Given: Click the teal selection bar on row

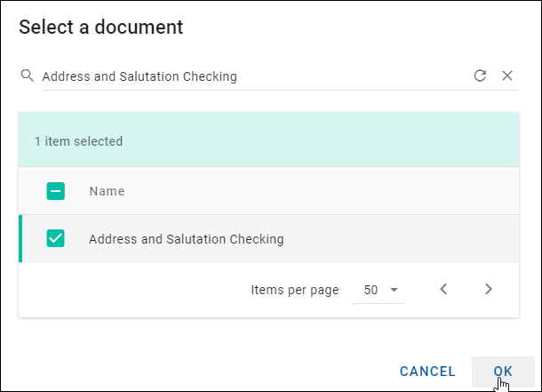Looking at the screenshot, I should tap(20, 238).
